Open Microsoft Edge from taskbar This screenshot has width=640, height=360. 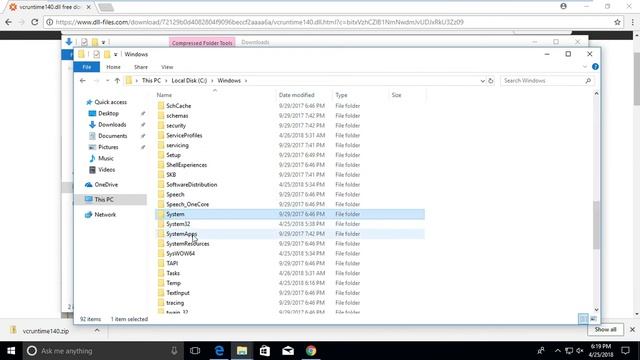tap(219, 351)
